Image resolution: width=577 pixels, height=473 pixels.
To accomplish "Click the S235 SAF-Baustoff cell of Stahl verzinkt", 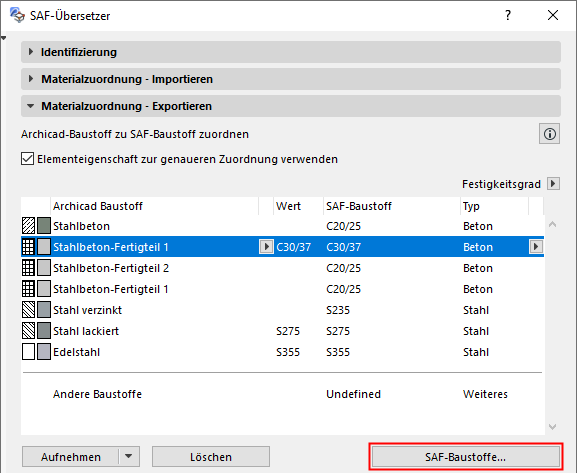I will point(338,310).
